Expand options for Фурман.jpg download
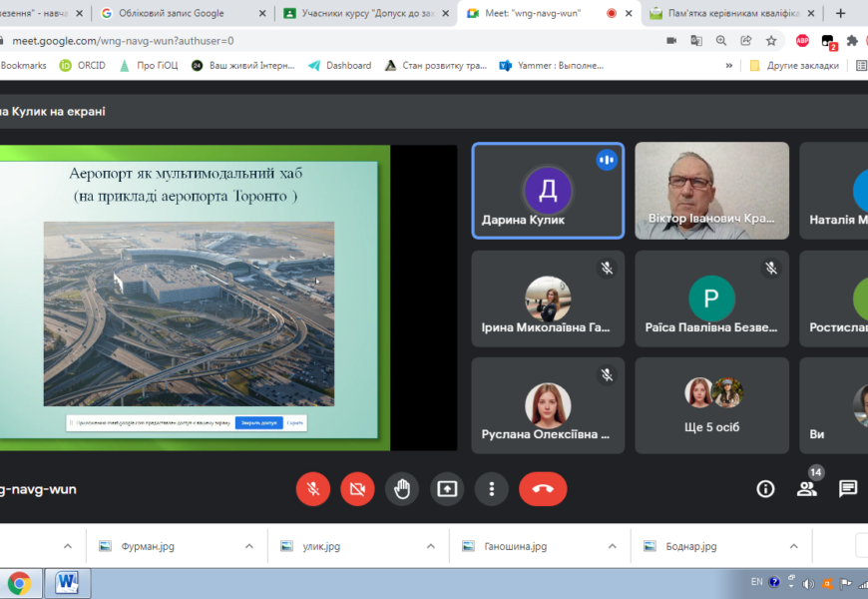Screen dimensions: 868x599 (x=249, y=546)
